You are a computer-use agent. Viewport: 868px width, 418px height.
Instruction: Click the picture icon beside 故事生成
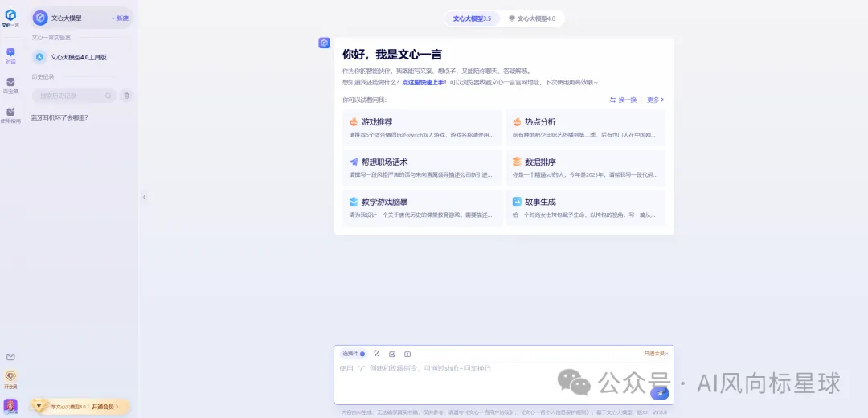pyautogui.click(x=517, y=202)
